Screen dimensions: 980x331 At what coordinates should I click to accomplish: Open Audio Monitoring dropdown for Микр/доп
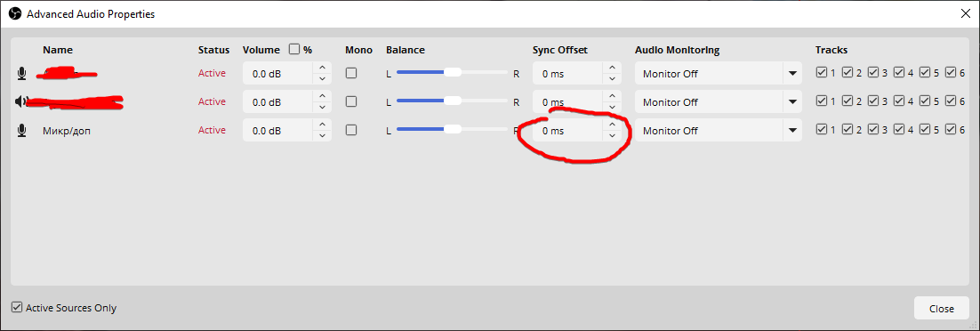pos(719,130)
